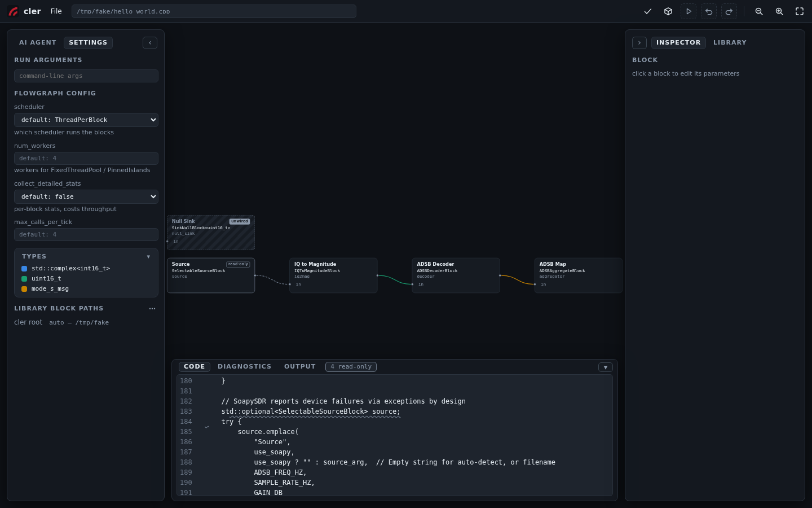812x508 pixels.
Task: Click the play run icon
Action: click(x=689, y=11)
